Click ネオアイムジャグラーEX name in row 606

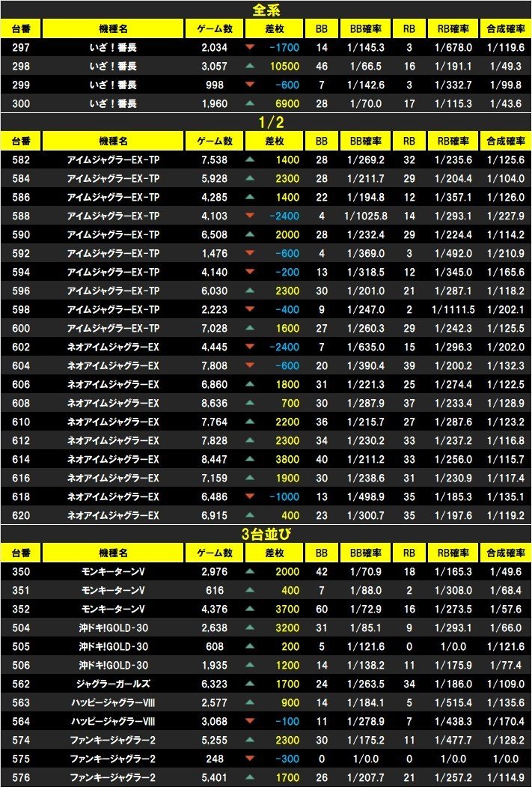click(x=113, y=385)
